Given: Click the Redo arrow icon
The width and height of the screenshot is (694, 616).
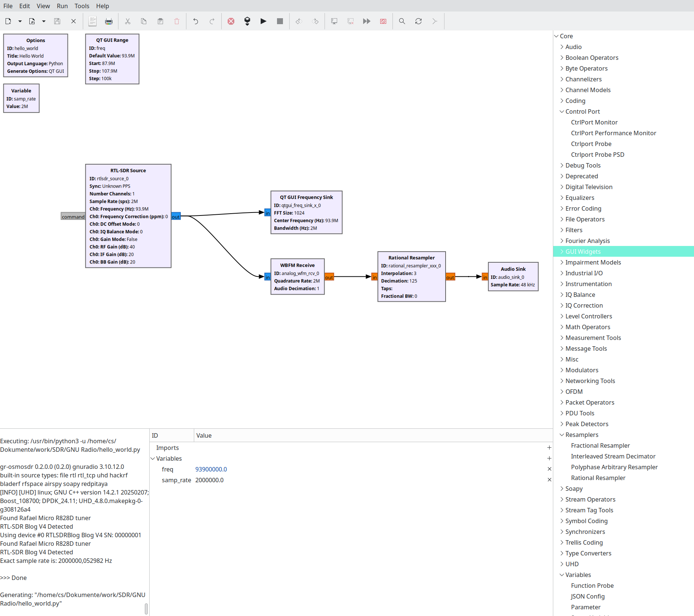Looking at the screenshot, I should point(212,21).
